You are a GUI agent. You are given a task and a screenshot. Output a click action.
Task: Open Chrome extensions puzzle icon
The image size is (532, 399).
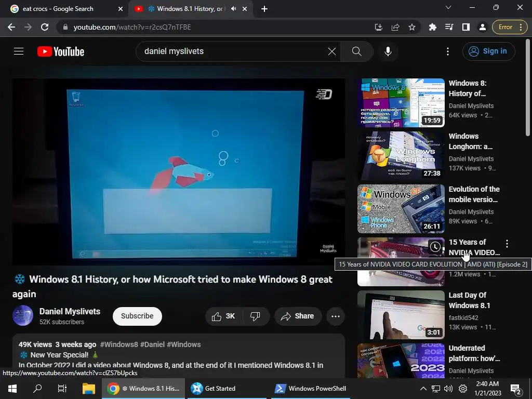433,27
